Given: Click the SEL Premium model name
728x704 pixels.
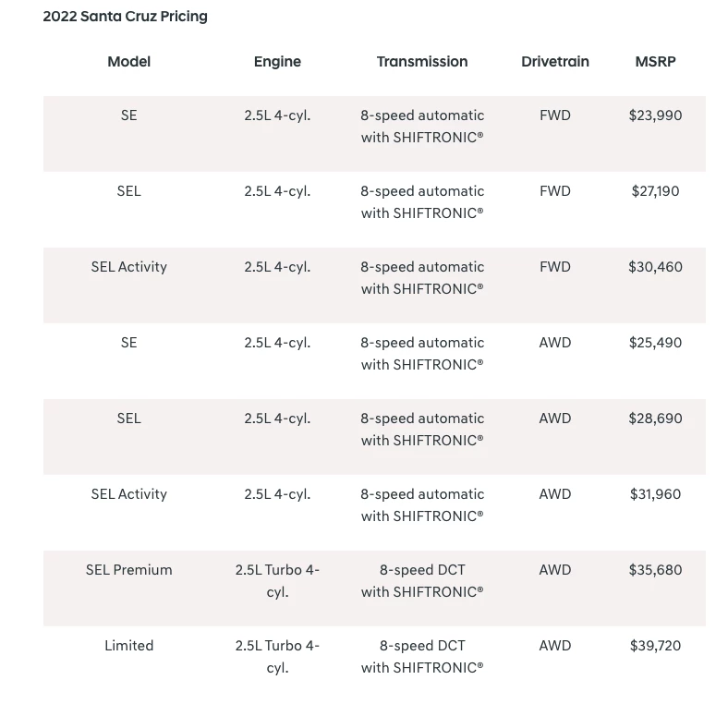Looking at the screenshot, I should click(x=128, y=570).
